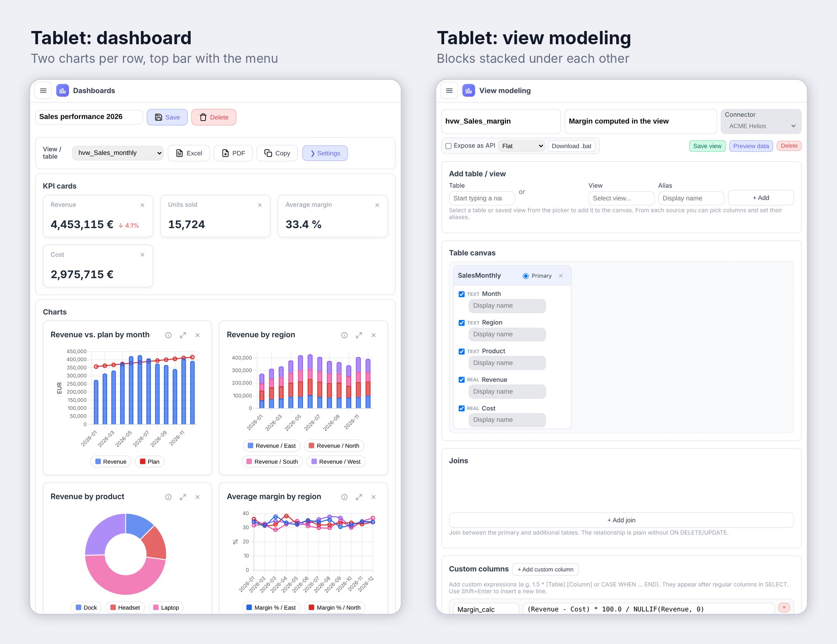Screen dimensions: 837x644
Task: Remove the Average margin KPI card
Action: click(377, 205)
